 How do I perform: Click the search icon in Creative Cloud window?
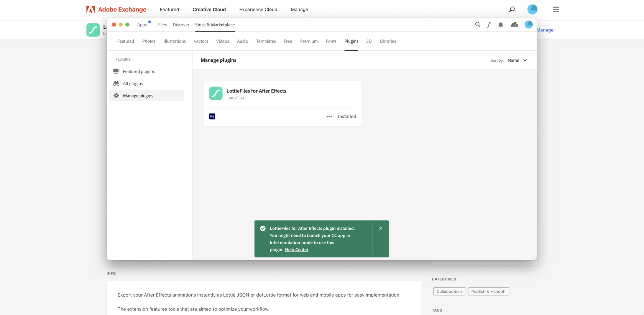(478, 25)
